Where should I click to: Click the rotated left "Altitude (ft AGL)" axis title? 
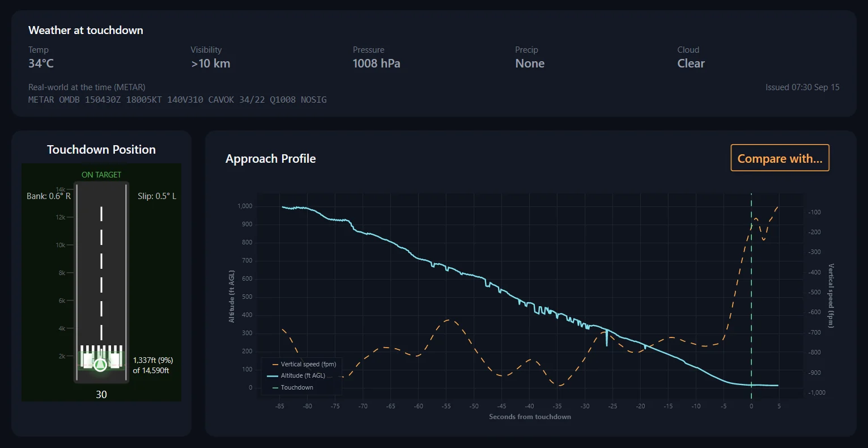pos(231,297)
